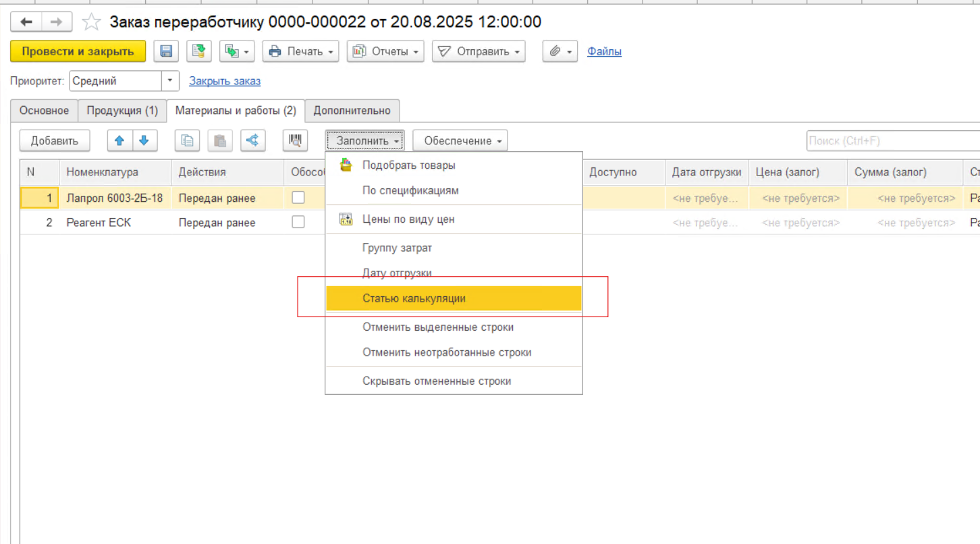980x544 pixels.
Task: Open the Печать dropdown menu
Action: (300, 51)
